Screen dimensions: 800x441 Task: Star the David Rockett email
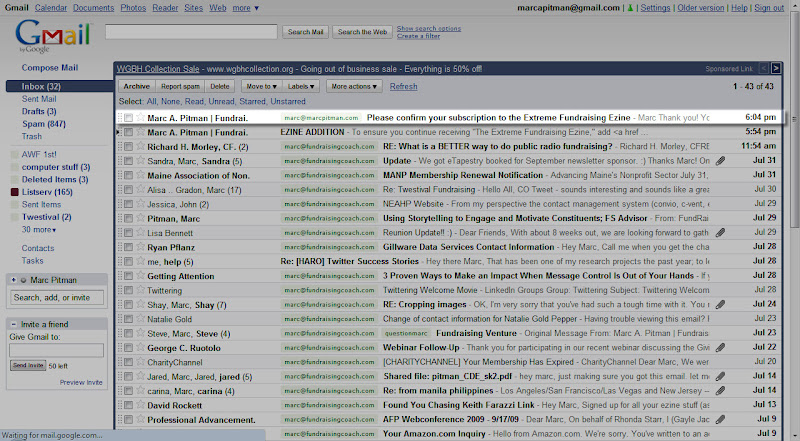[140, 405]
